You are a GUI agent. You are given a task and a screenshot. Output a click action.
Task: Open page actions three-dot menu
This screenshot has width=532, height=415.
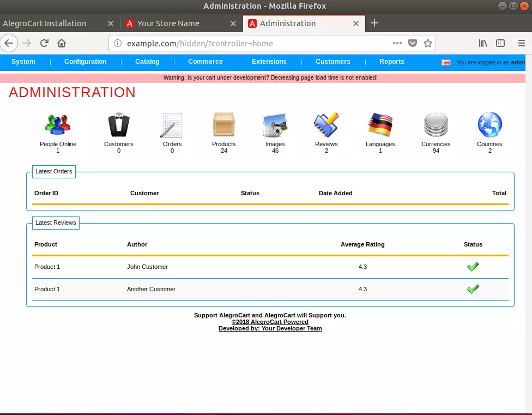(x=397, y=43)
